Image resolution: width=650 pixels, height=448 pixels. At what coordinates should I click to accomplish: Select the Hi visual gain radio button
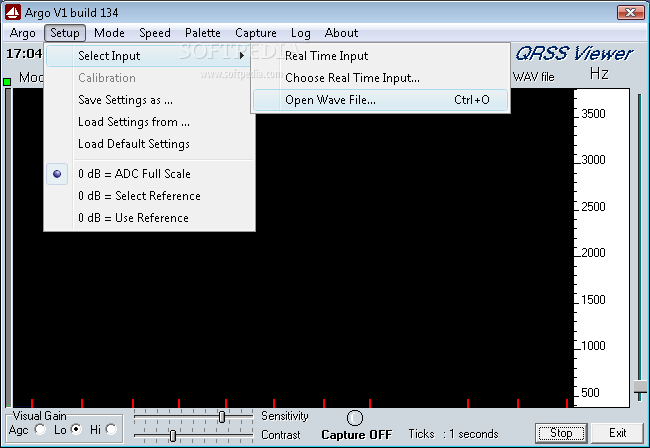[112, 429]
